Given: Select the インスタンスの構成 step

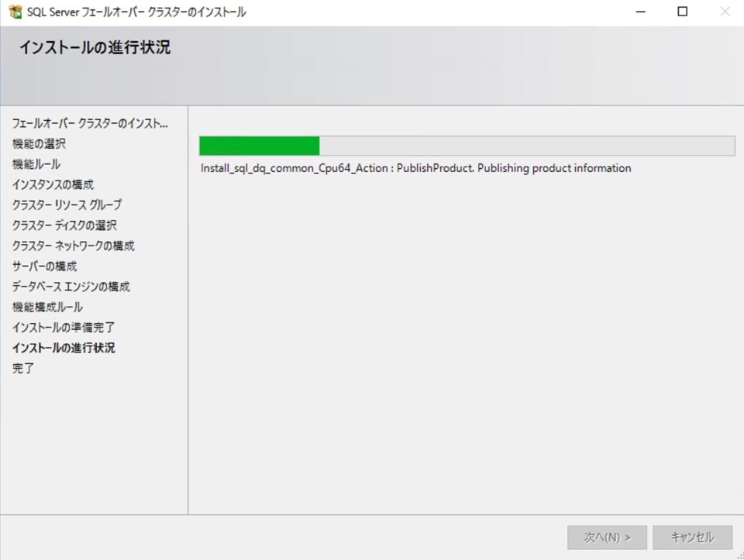Looking at the screenshot, I should (x=53, y=184).
